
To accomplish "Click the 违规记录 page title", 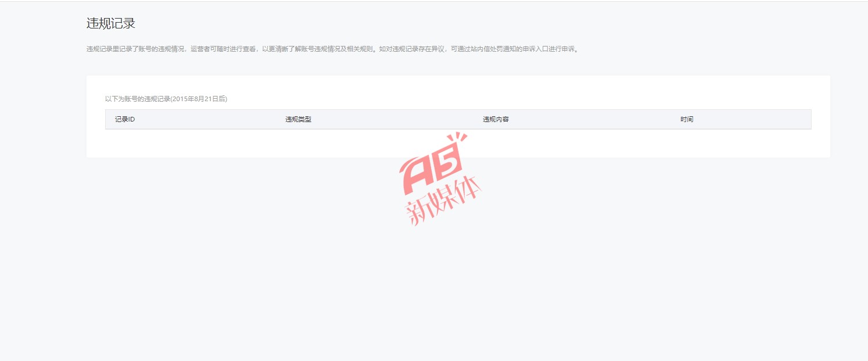I will coord(111,24).
